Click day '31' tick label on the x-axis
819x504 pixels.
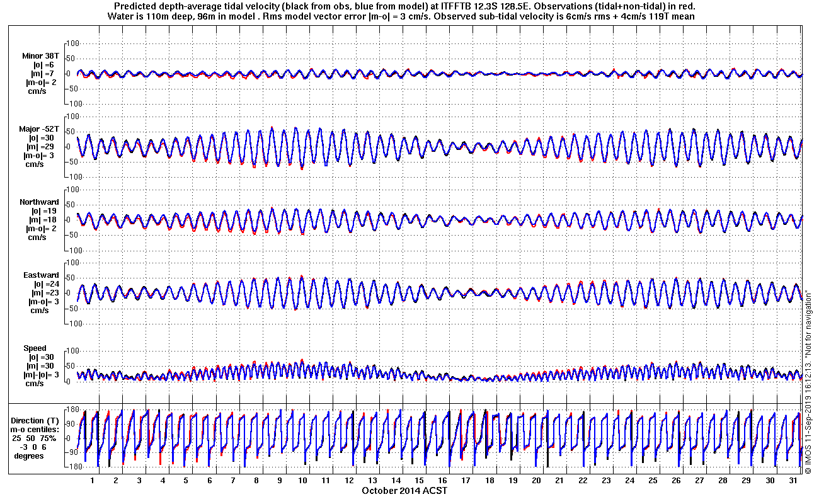tap(793, 480)
